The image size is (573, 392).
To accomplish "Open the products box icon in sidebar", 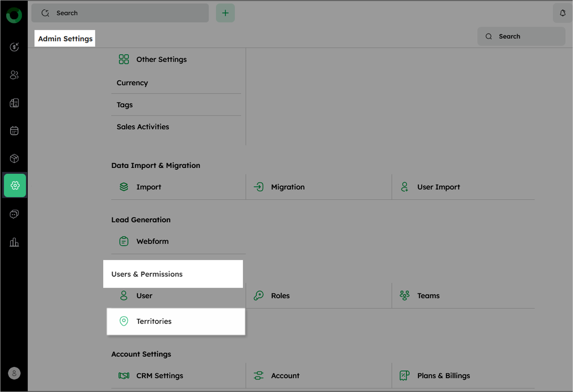I will [14, 158].
